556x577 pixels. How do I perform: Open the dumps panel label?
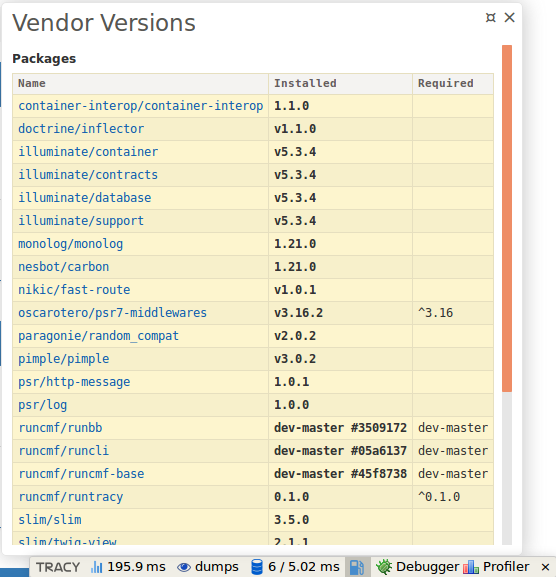217,567
